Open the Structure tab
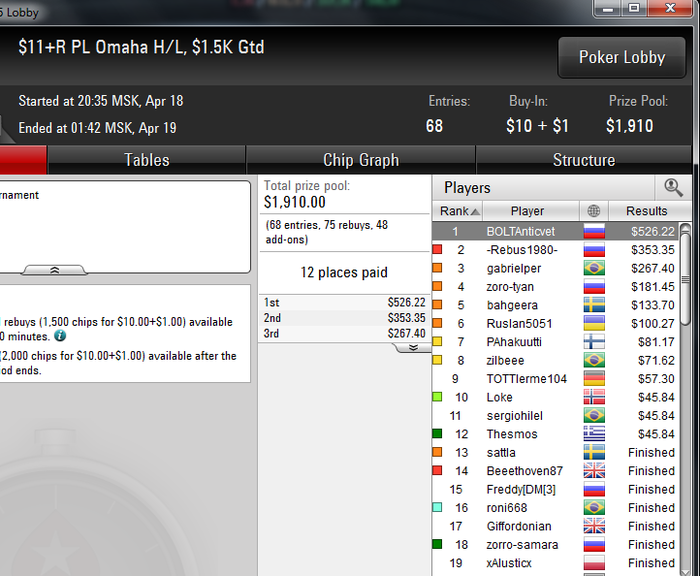This screenshot has width=700, height=576. tap(584, 160)
